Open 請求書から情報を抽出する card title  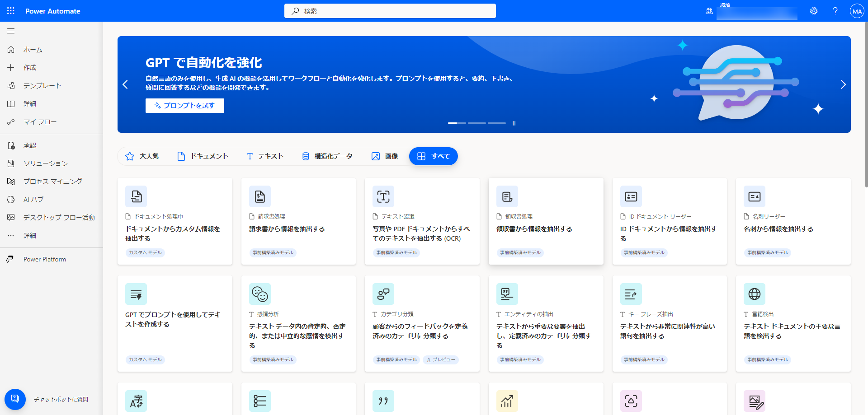[287, 229]
